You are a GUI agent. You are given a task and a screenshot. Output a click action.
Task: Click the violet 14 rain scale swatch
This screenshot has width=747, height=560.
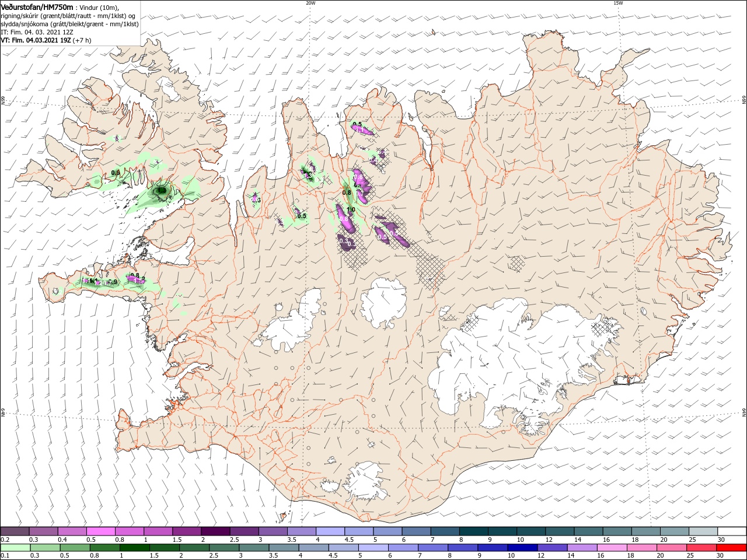pyautogui.click(x=582, y=548)
